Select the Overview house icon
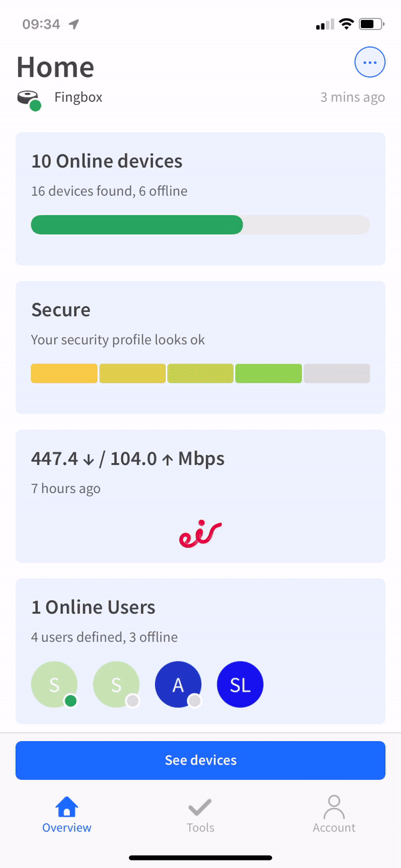401x868 pixels. [66, 806]
